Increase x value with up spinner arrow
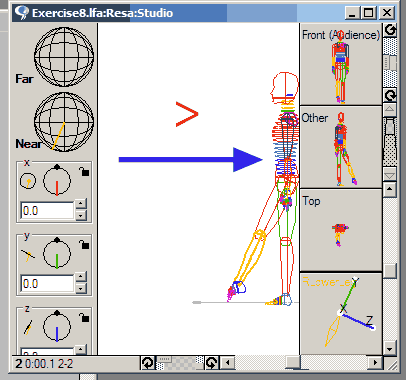Image resolution: width=406 pixels, height=380 pixels. click(x=81, y=203)
